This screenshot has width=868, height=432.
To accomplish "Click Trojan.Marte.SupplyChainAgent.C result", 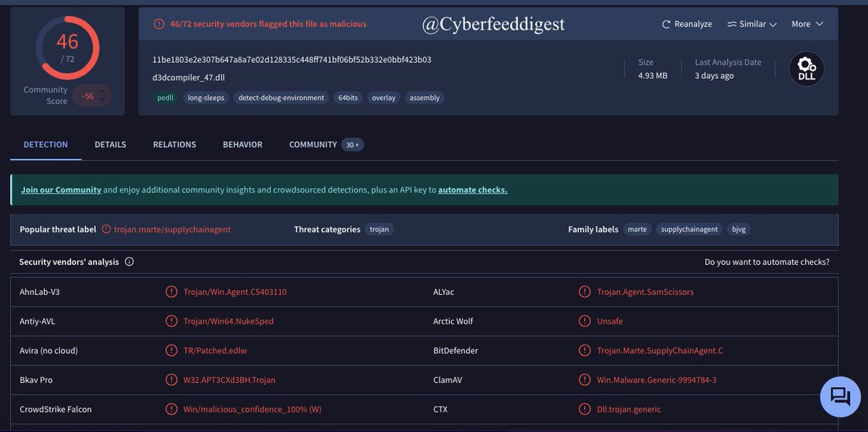I will tap(660, 350).
